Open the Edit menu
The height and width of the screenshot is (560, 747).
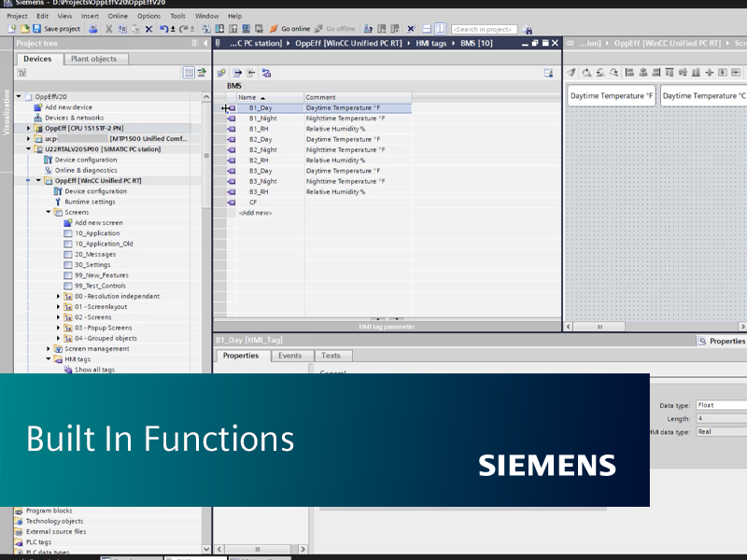pyautogui.click(x=42, y=16)
